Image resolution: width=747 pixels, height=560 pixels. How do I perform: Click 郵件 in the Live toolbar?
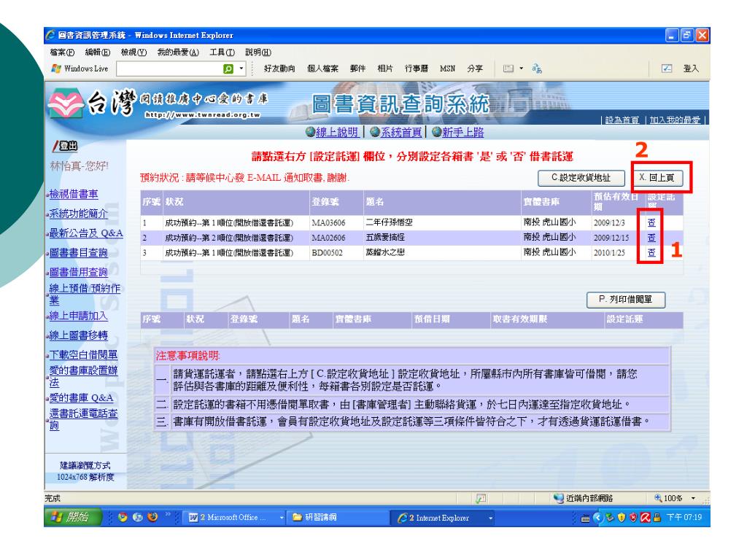tap(357, 69)
